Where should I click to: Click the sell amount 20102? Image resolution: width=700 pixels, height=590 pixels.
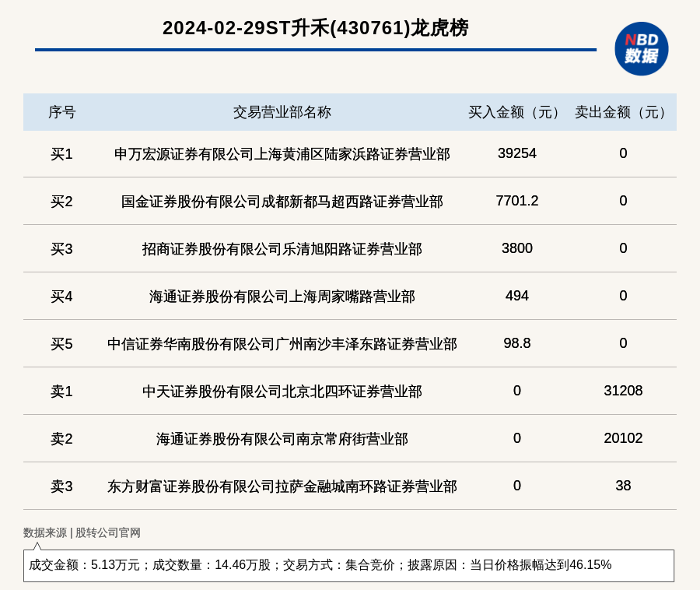point(623,438)
